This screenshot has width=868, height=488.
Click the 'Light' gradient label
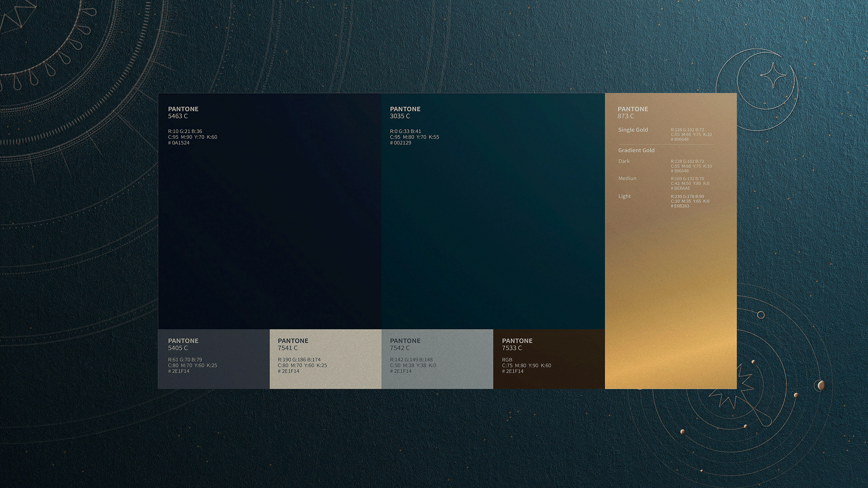click(x=624, y=197)
